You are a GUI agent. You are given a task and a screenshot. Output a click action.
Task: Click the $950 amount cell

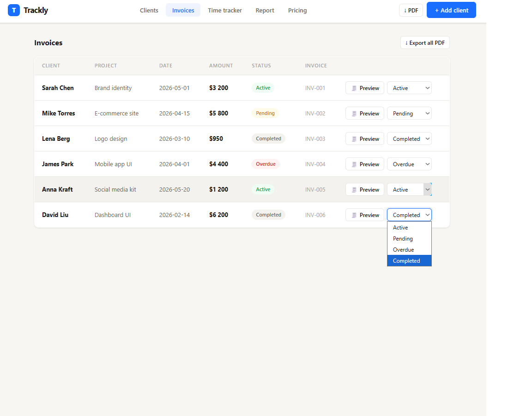click(216, 139)
